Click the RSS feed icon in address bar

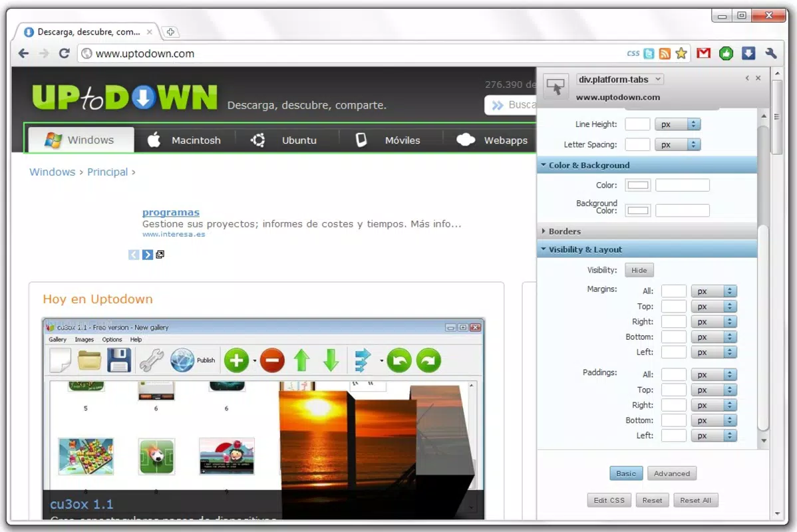[665, 53]
